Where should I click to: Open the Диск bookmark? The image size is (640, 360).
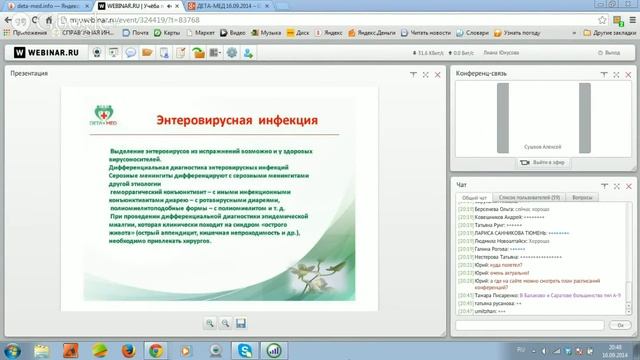click(298, 33)
